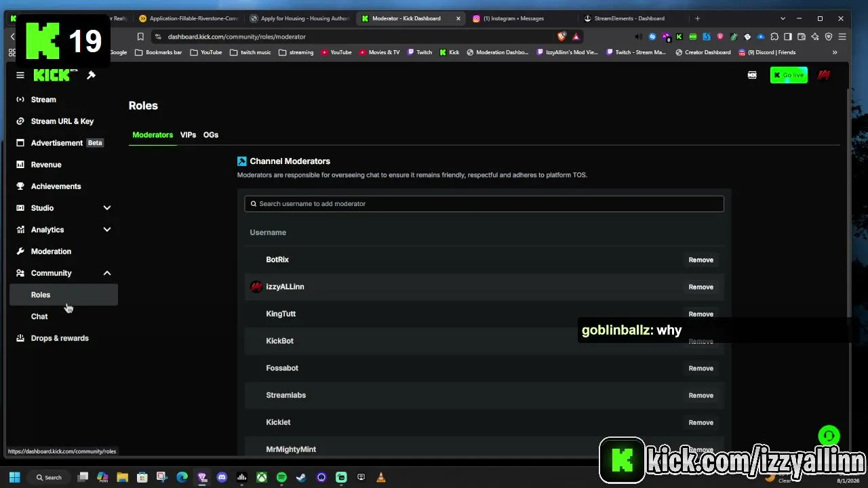Open the Moderation Dashboard bookmark
This screenshot has width=868, height=488.
[497, 52]
